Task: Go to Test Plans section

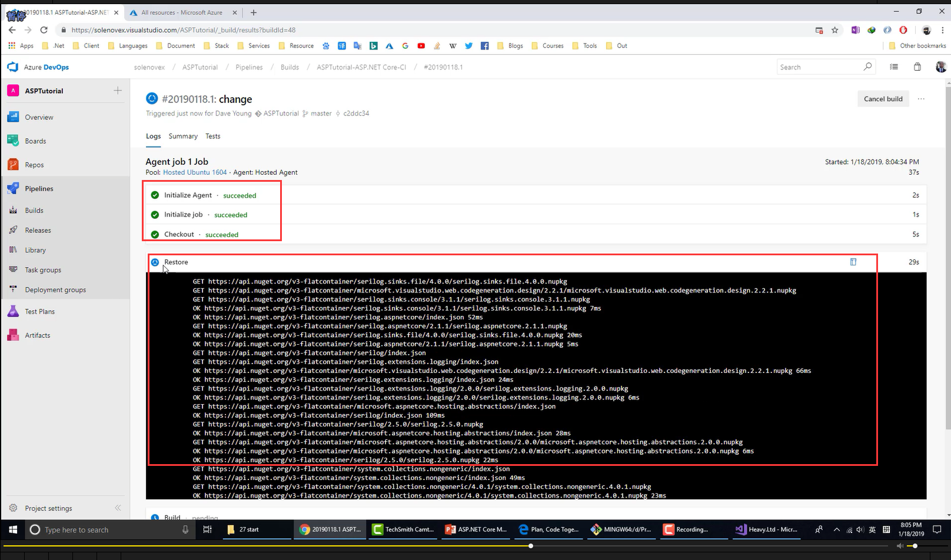Action: [39, 312]
